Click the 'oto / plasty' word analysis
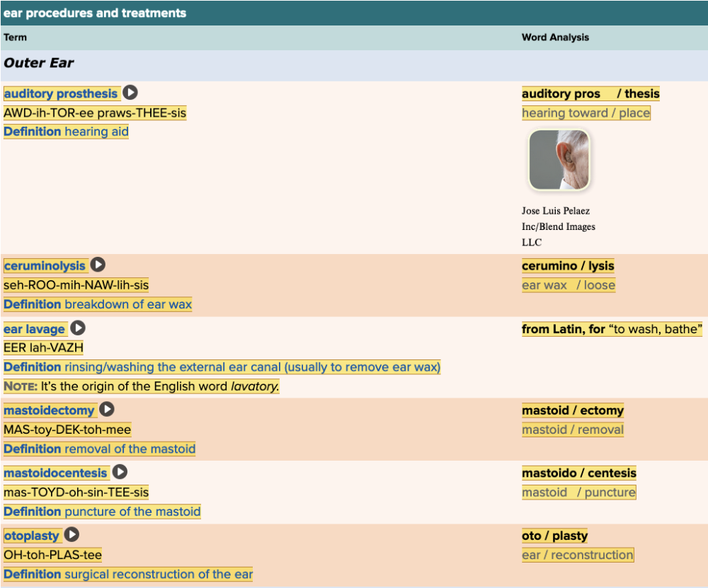Image resolution: width=708 pixels, height=588 pixels. (x=554, y=536)
